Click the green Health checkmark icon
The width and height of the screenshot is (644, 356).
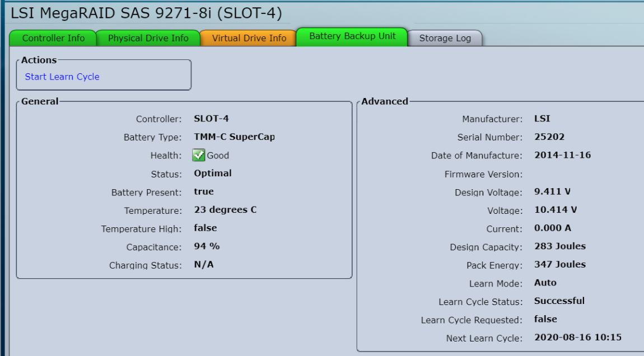(x=198, y=155)
